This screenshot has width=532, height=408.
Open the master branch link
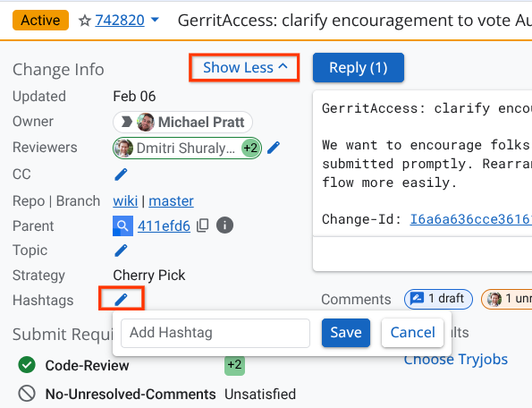[x=171, y=201]
